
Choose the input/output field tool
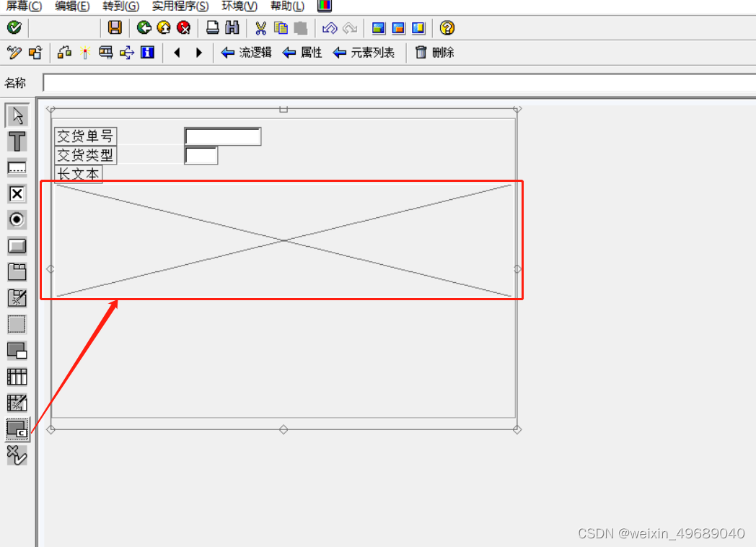coord(17,168)
